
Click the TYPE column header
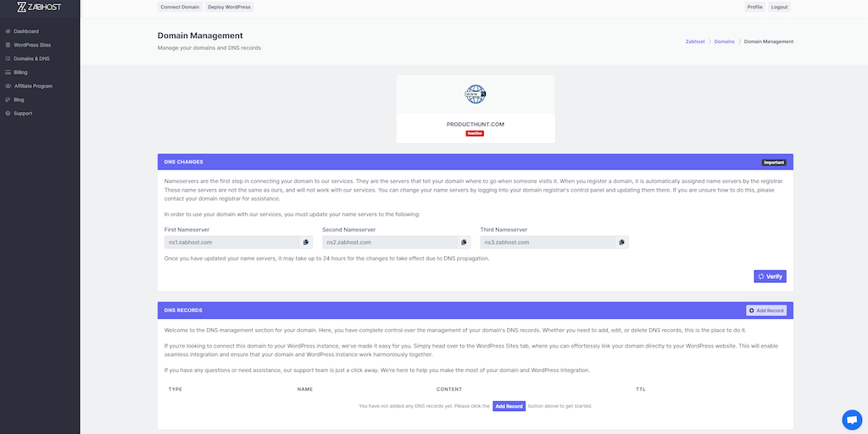point(175,389)
